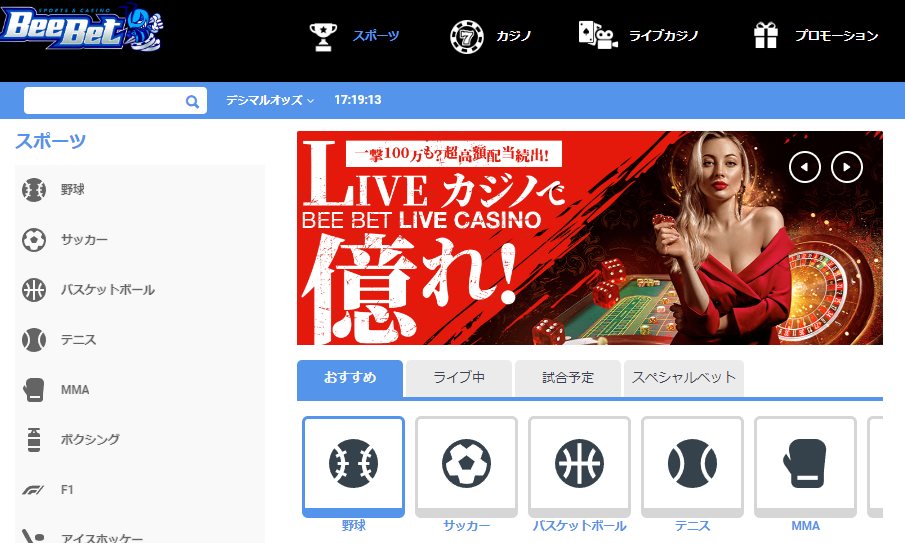905x543 pixels.
Task: Click the 17:19:13 clock text
Action: point(358,100)
